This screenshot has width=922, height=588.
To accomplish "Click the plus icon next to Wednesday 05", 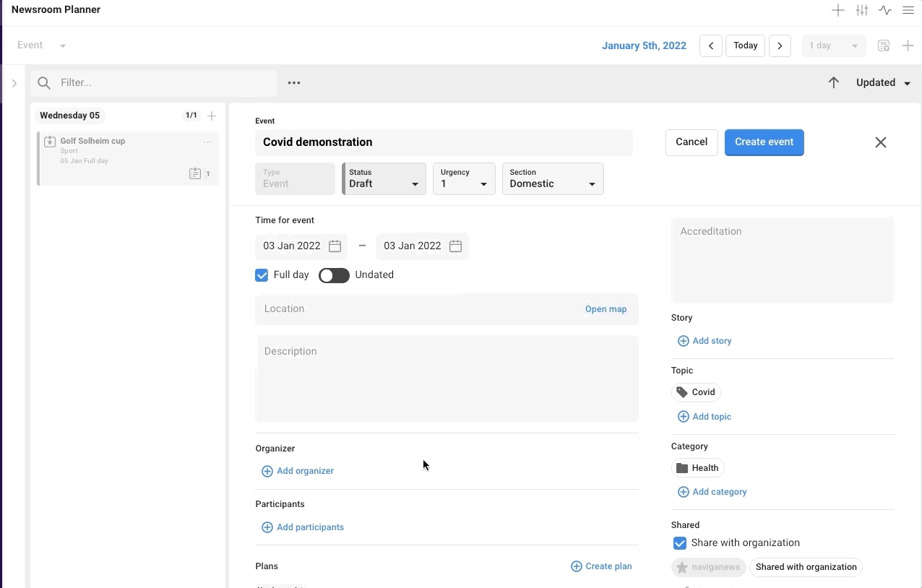I will coord(212,116).
